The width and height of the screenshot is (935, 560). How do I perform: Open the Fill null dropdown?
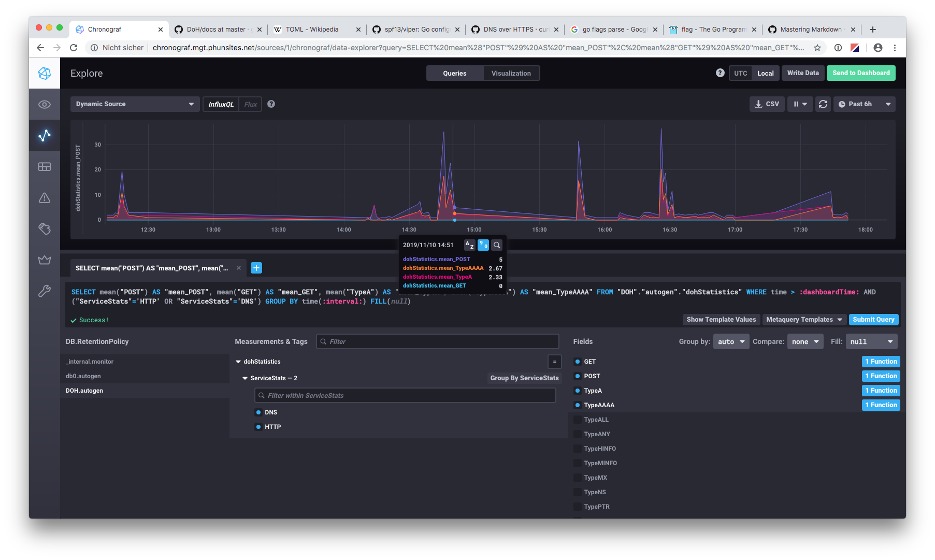click(871, 341)
